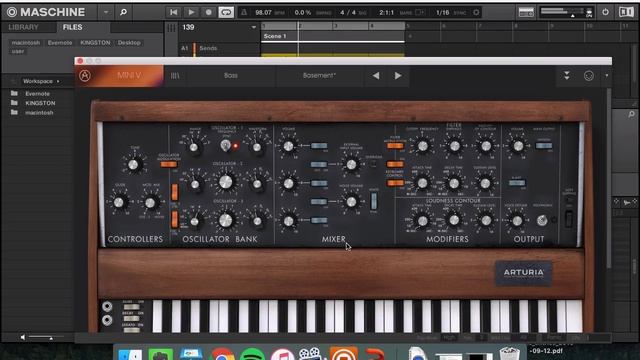The height and width of the screenshot is (360, 640).
Task: Select the user favorite location
Action: point(18,51)
